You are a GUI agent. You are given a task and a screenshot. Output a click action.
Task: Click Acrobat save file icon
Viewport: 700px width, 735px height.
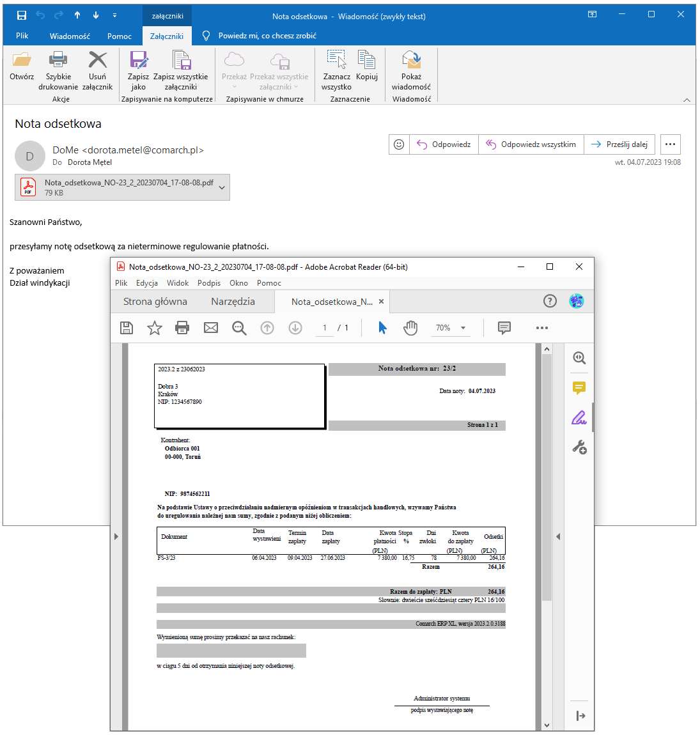point(127,328)
